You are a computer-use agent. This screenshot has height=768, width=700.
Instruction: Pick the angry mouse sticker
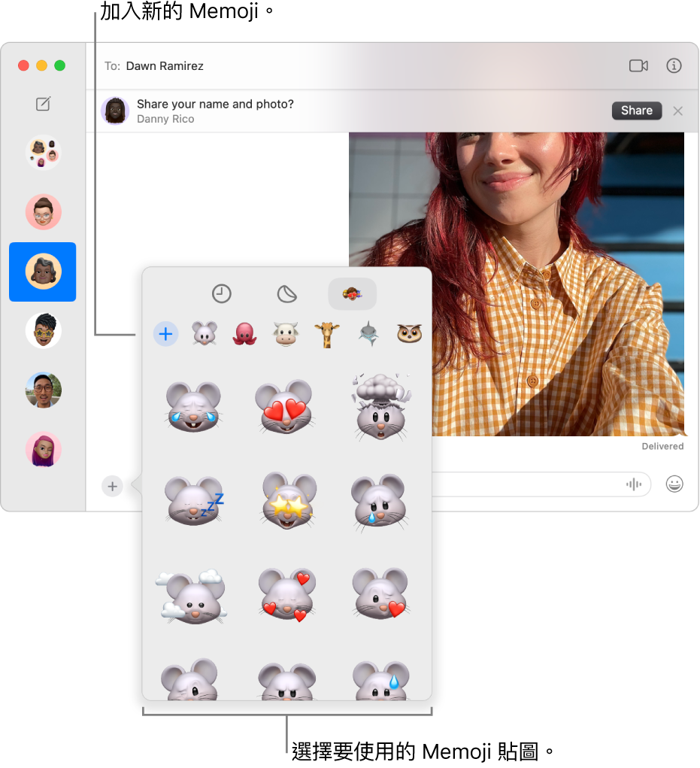[288, 681]
